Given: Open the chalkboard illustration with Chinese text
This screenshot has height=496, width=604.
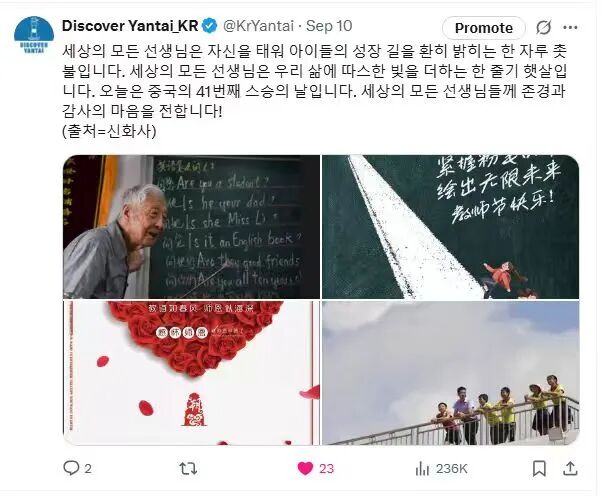Looking at the screenshot, I should [450, 227].
